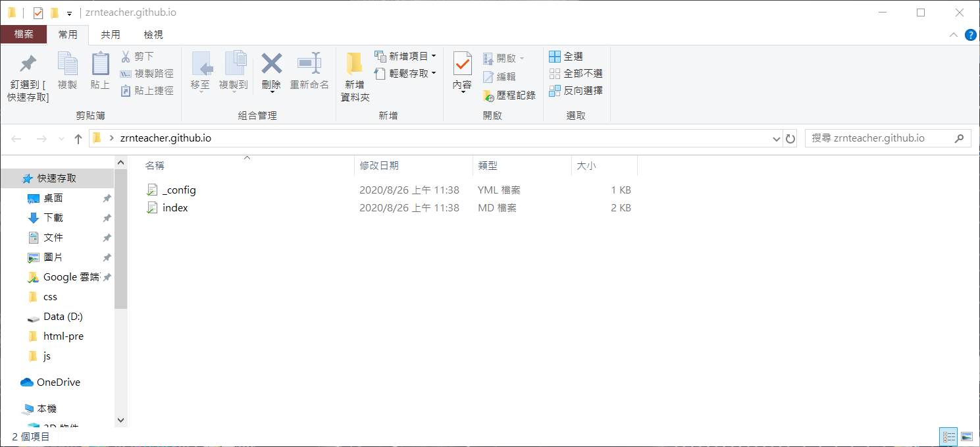The image size is (980, 447).
Task: Click the 歷程記錄 history icon
Action: tap(488, 95)
